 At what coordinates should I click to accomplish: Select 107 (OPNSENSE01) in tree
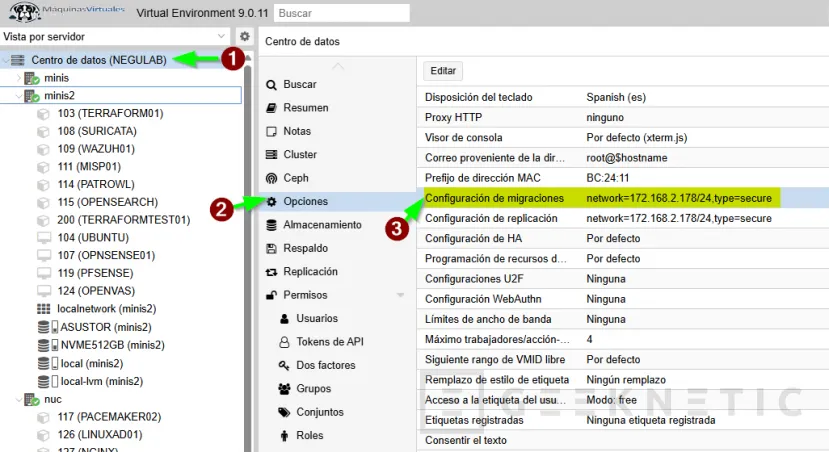[106, 255]
